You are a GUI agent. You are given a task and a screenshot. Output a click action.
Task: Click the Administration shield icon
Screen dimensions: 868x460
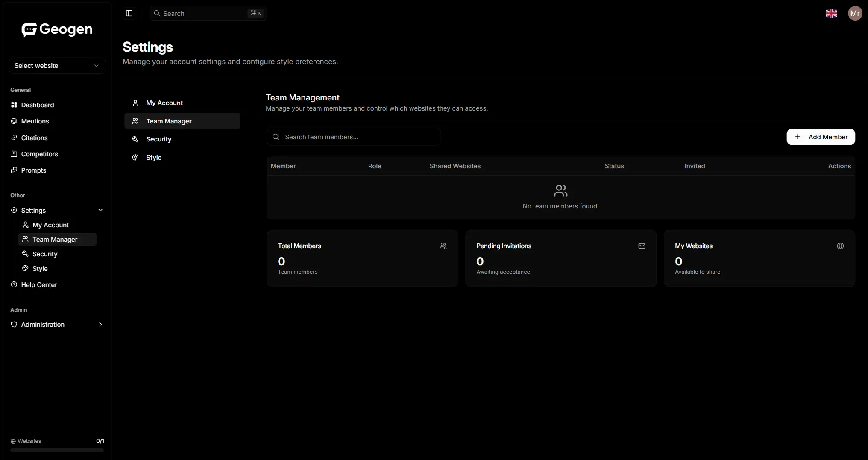click(x=14, y=324)
